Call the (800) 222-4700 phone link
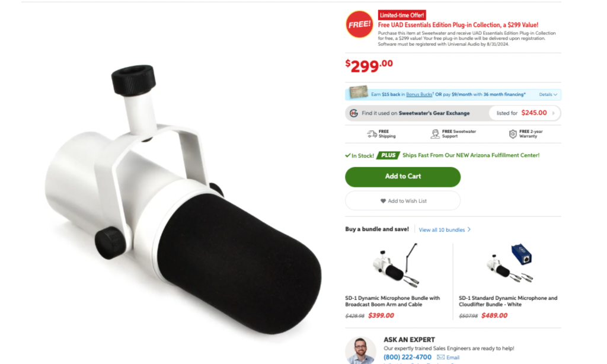The image size is (607, 364). (407, 357)
